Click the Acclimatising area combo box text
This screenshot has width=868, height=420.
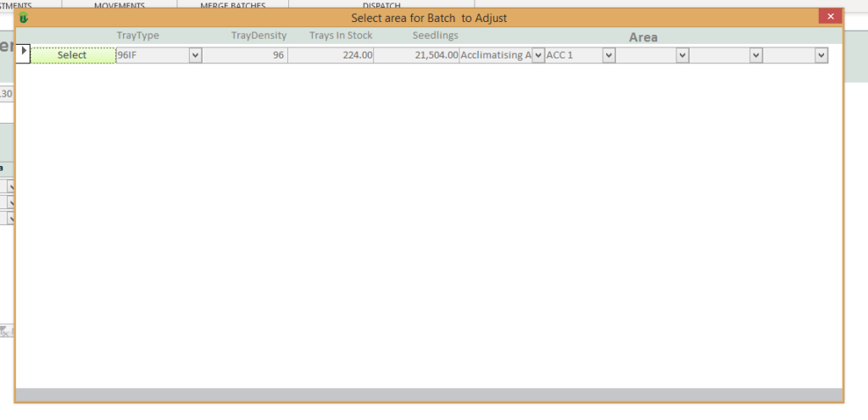pyautogui.click(x=494, y=55)
